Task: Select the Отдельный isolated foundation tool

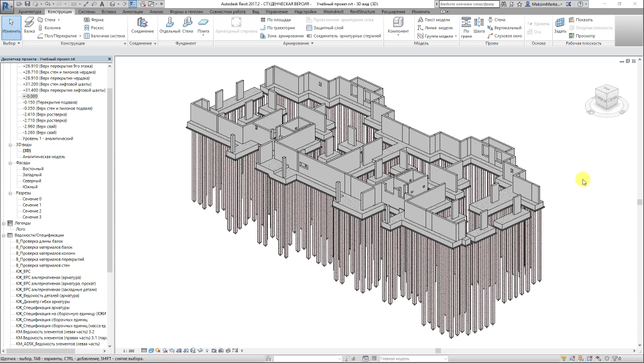Action: pyautogui.click(x=170, y=26)
